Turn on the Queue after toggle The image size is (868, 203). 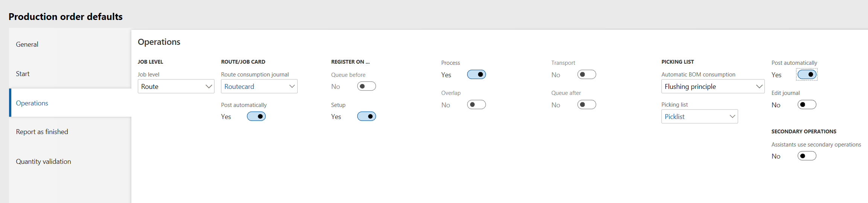coord(586,105)
